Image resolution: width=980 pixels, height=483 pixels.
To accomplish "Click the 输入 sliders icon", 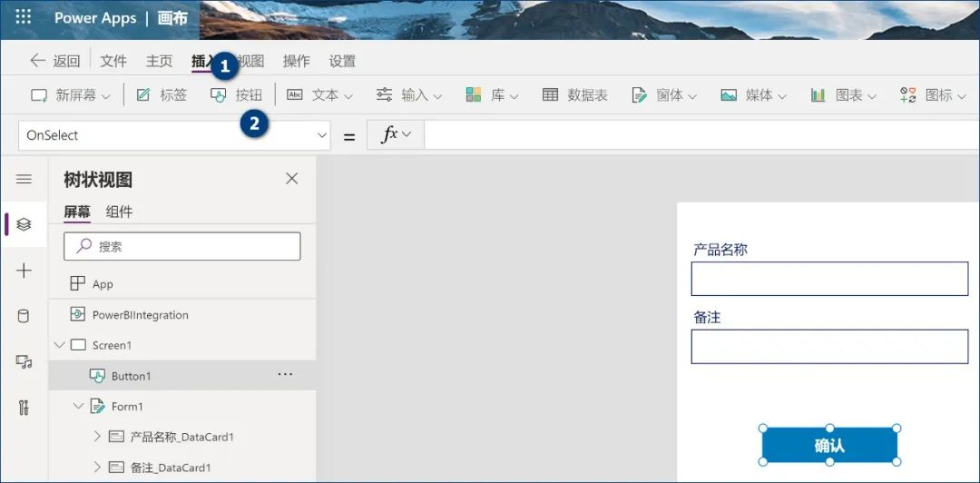I will tap(384, 95).
